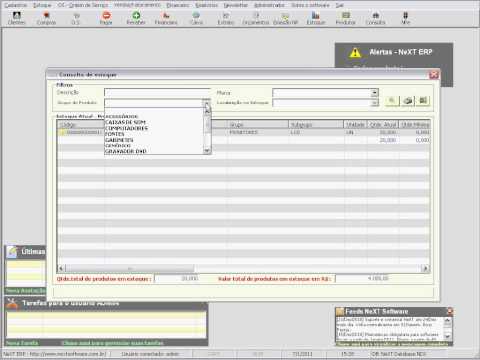This screenshot has height=360, width=480.
Task: Click the Nova Anotação link
Action: pos(26,291)
